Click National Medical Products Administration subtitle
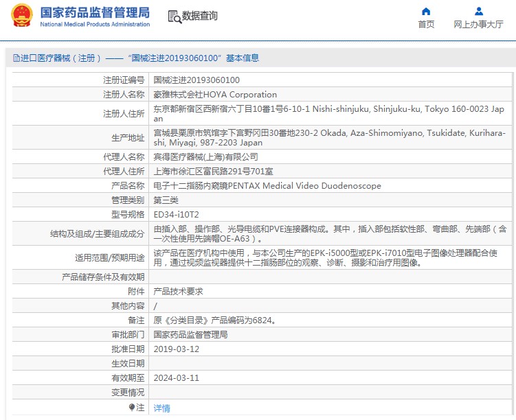Viewport: 516px width, 420px height. point(95,24)
